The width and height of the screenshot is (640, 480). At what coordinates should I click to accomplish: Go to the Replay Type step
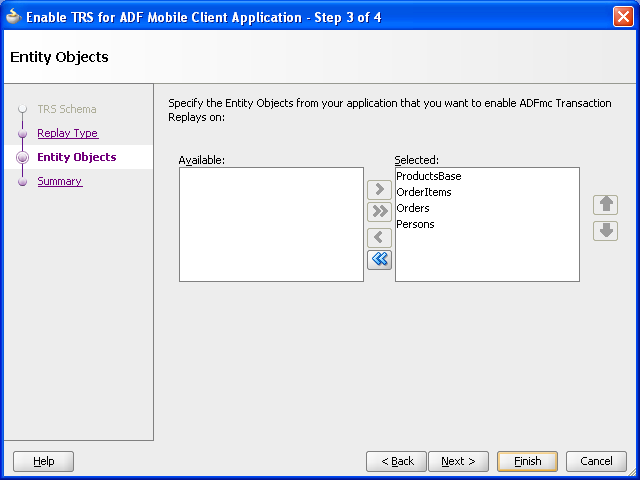tap(68, 133)
